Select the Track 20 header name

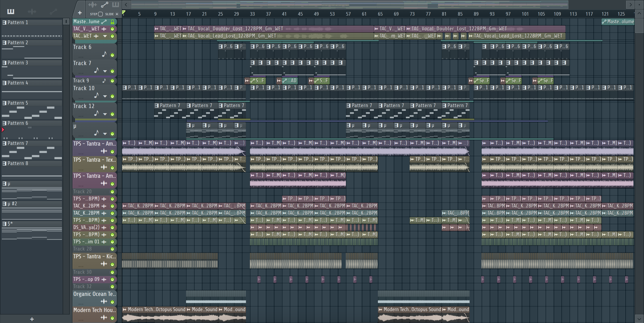click(83, 192)
